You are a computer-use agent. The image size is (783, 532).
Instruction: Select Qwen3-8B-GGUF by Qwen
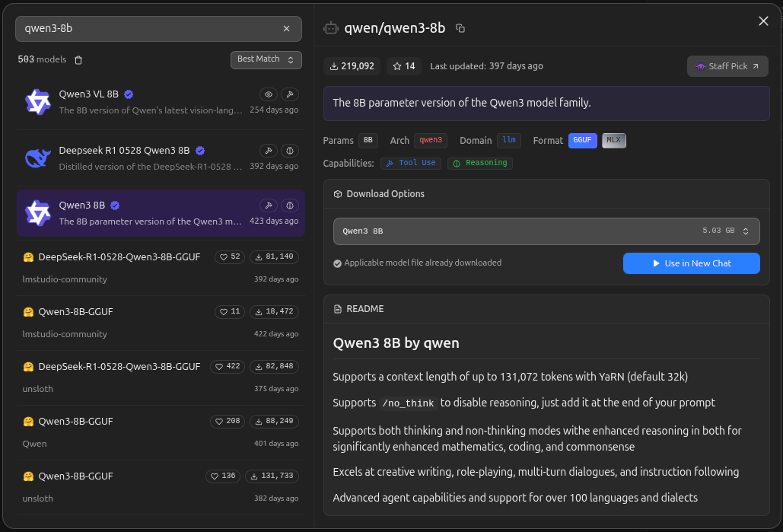(161, 432)
